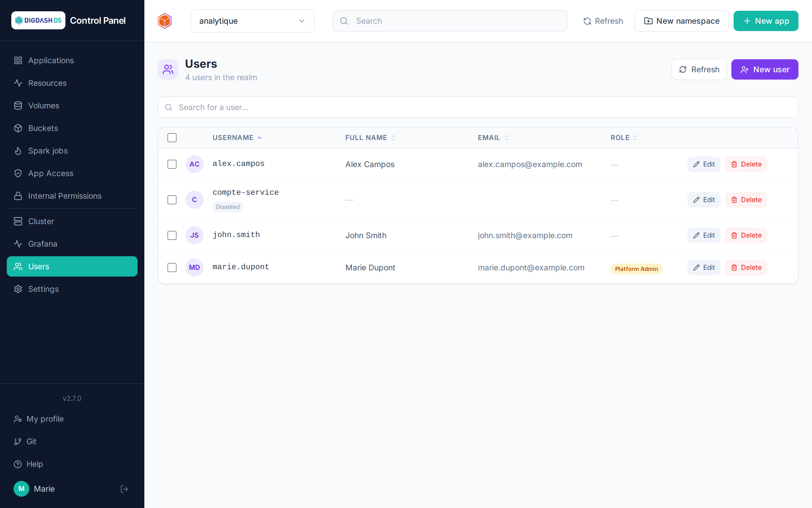
Task: Check the compte-service row checkbox
Action: (x=172, y=200)
